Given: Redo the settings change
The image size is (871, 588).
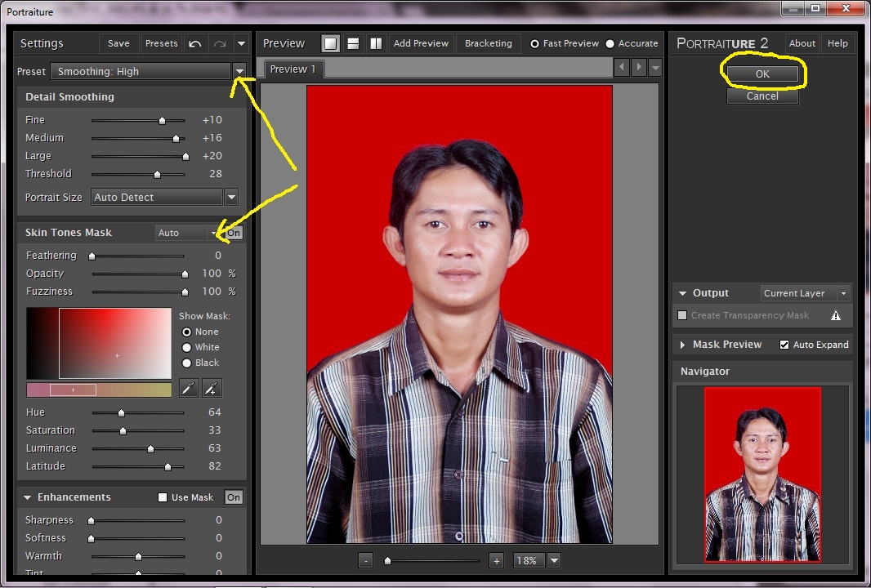Looking at the screenshot, I should (x=220, y=43).
